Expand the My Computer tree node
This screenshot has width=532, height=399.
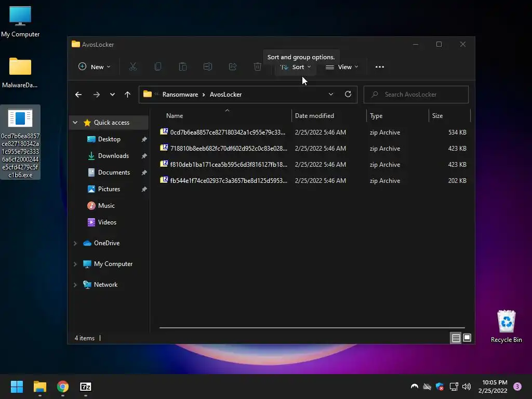75,264
